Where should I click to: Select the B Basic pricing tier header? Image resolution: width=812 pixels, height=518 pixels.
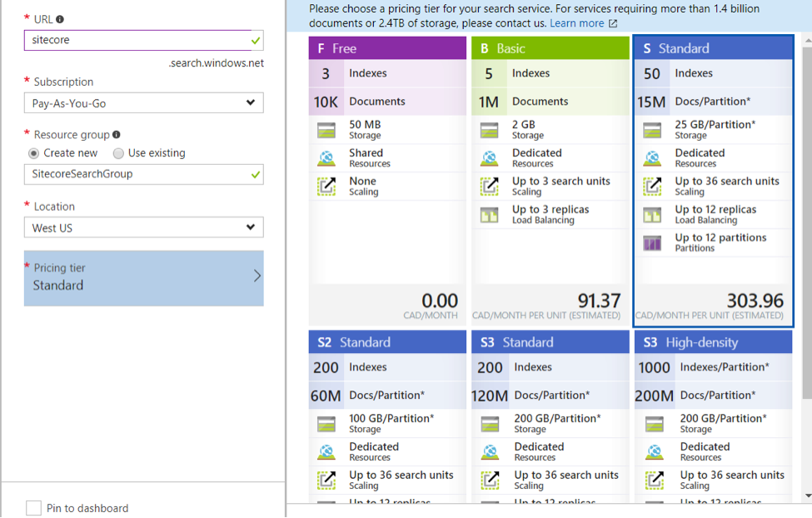550,48
